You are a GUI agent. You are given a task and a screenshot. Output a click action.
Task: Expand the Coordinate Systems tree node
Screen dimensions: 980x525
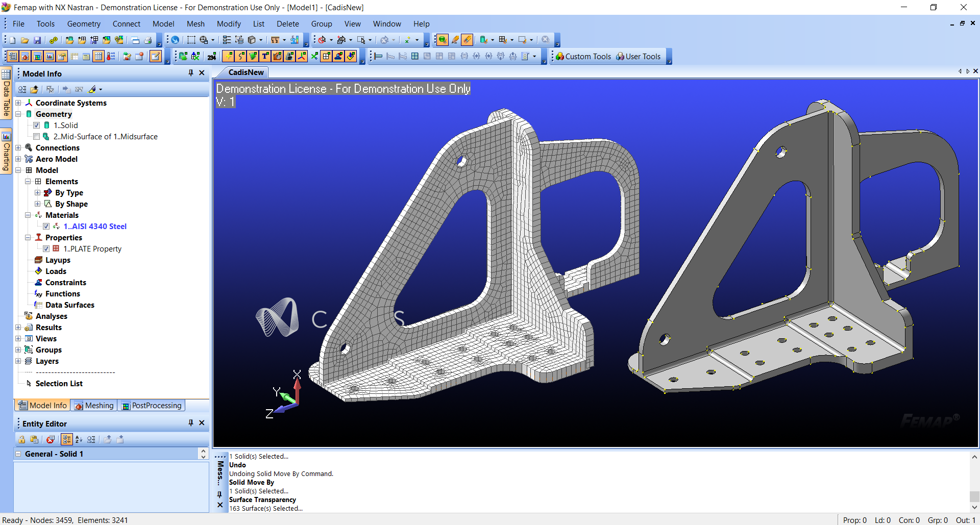(x=18, y=103)
